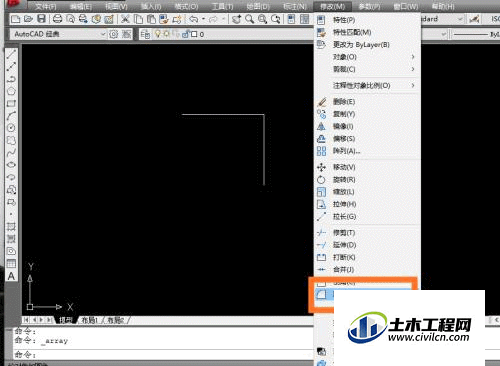This screenshot has width=500, height=366.
Task: Choose 移动(V) from Modify menu
Action: 367,167
